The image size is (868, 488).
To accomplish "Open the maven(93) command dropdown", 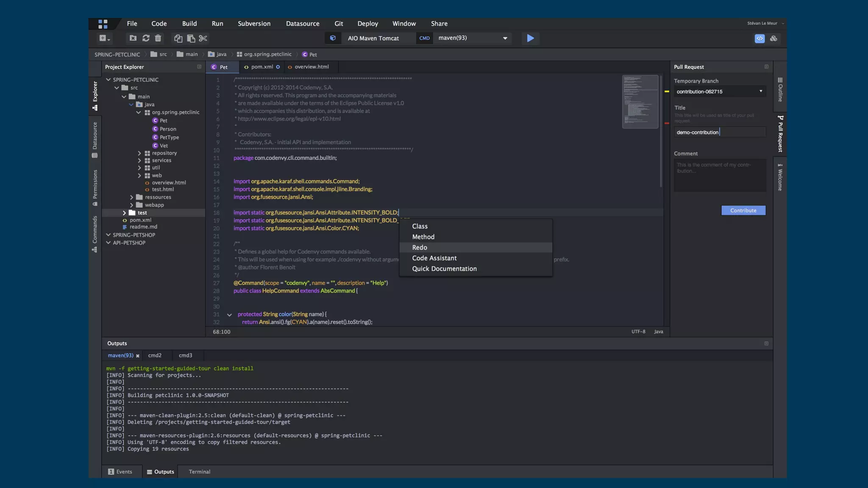I will pos(505,38).
